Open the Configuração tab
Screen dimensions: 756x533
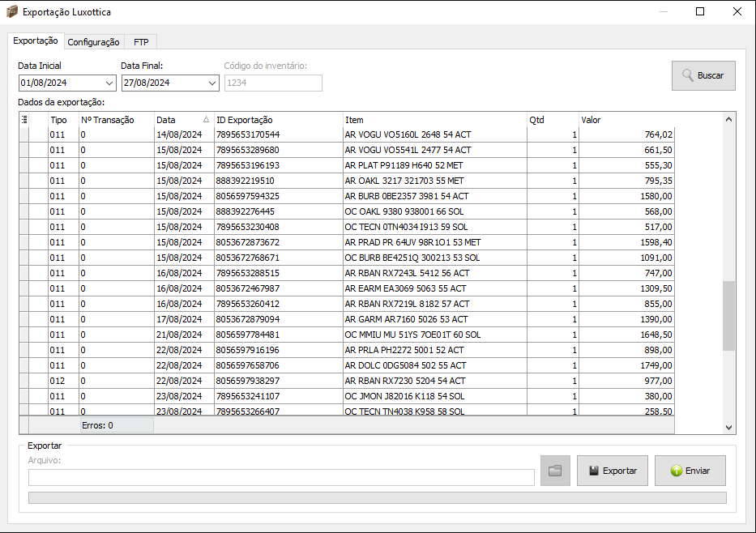(93, 42)
